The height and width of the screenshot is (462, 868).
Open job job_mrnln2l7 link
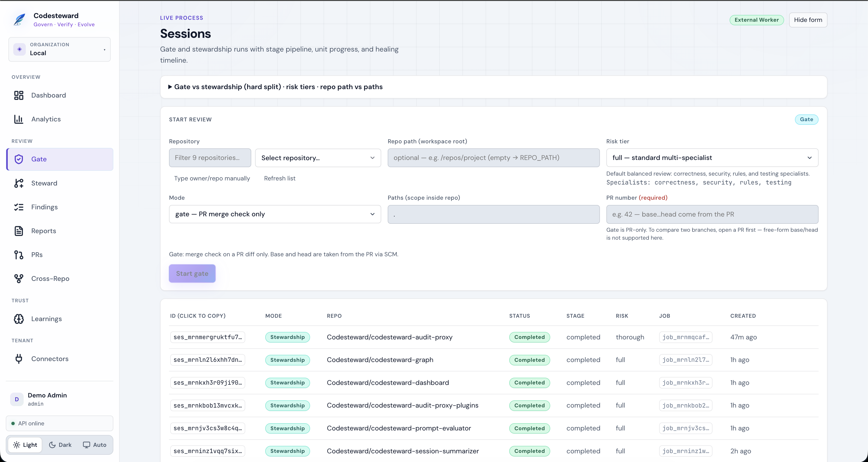[x=686, y=360]
